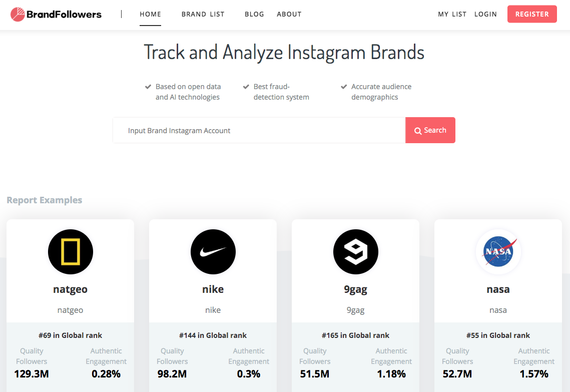The height and width of the screenshot is (392, 570).
Task: Open the NASA logo icon
Action: pos(498,252)
